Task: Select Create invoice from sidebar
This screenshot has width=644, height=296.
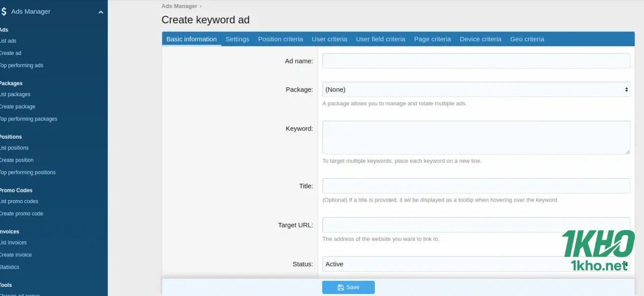Action: [16, 255]
